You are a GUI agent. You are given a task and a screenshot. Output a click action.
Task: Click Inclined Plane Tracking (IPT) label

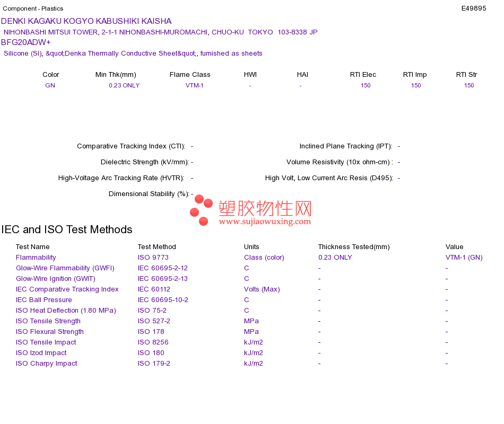346,146
